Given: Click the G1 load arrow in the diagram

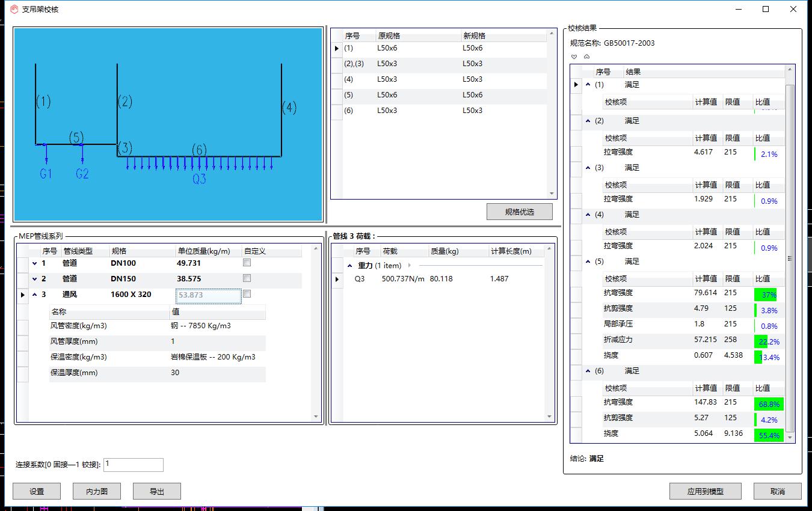Looking at the screenshot, I should tap(46, 154).
